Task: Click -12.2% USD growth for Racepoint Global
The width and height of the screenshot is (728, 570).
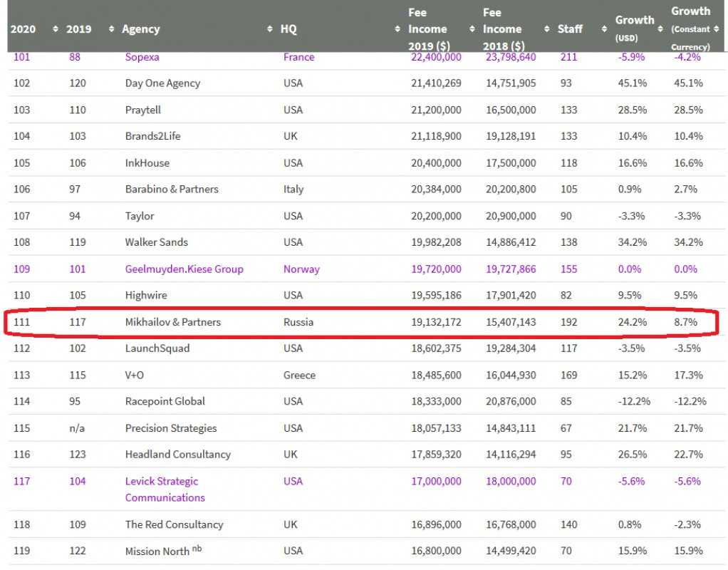Action: pos(634,401)
